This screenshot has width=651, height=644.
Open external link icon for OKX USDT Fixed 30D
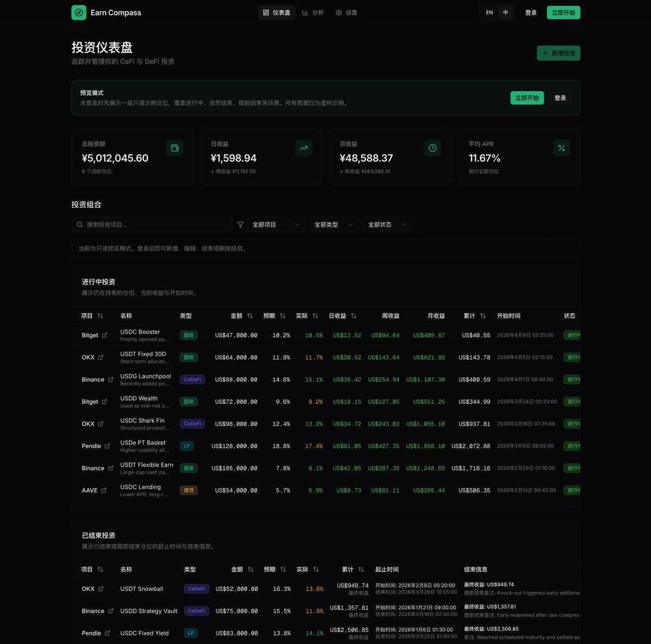pyautogui.click(x=100, y=357)
